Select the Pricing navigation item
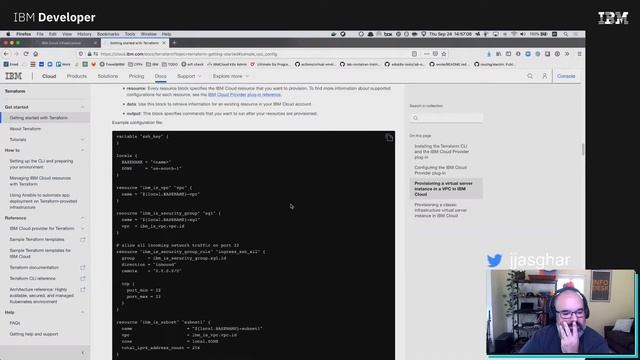 point(136,76)
